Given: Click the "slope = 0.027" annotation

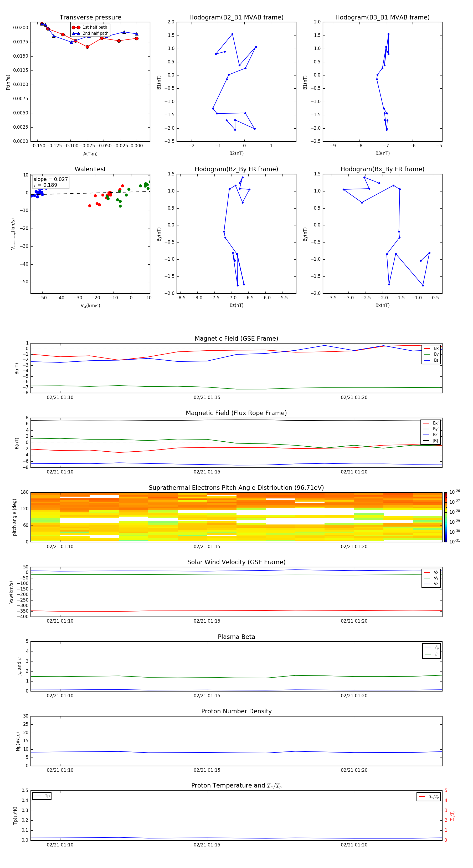Looking at the screenshot, I should pyautogui.click(x=50, y=179).
